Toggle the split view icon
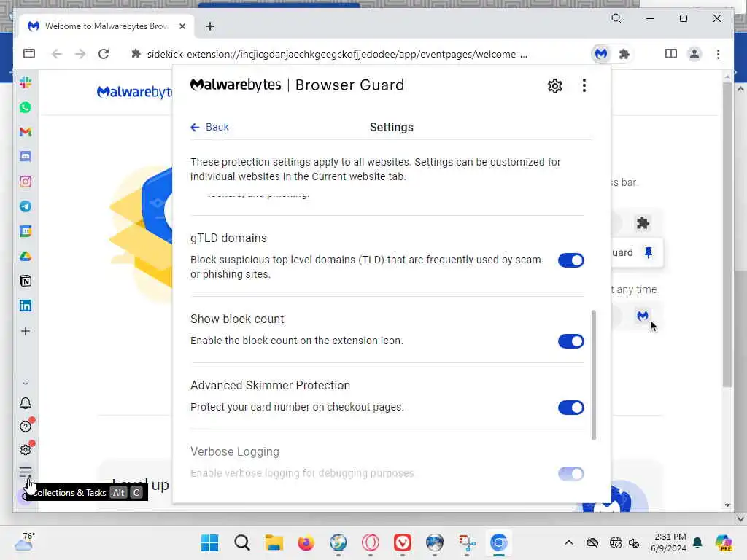Screen dimensions: 747x560 click(671, 54)
